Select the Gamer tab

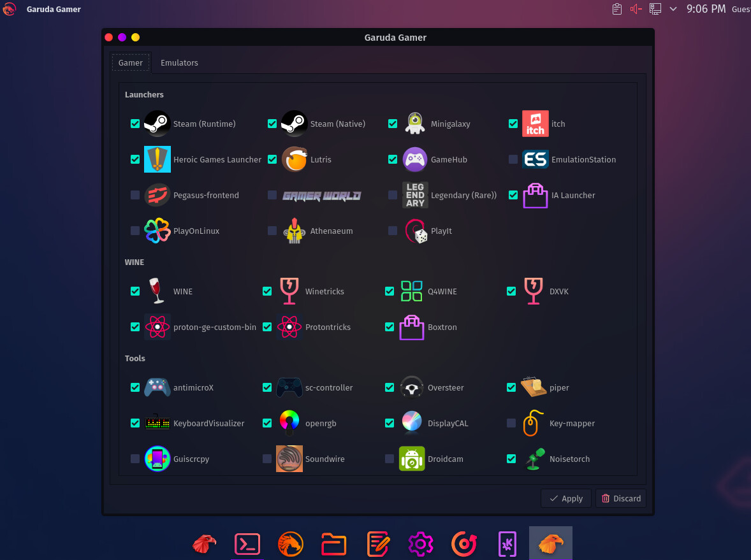130,62
